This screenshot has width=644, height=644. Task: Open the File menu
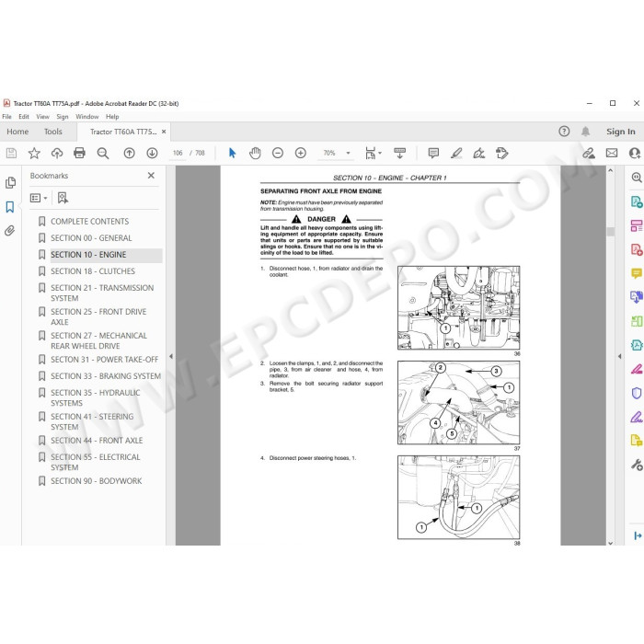[x=7, y=117]
